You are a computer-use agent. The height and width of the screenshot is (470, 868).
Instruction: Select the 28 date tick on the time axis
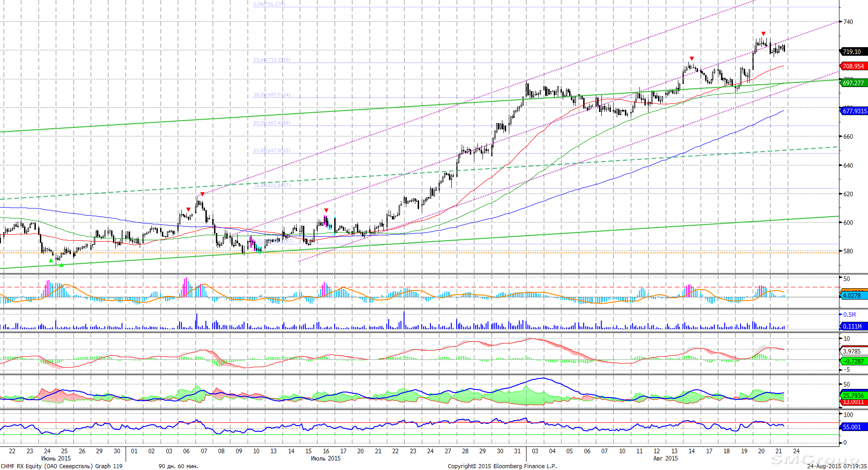pyautogui.click(x=465, y=451)
